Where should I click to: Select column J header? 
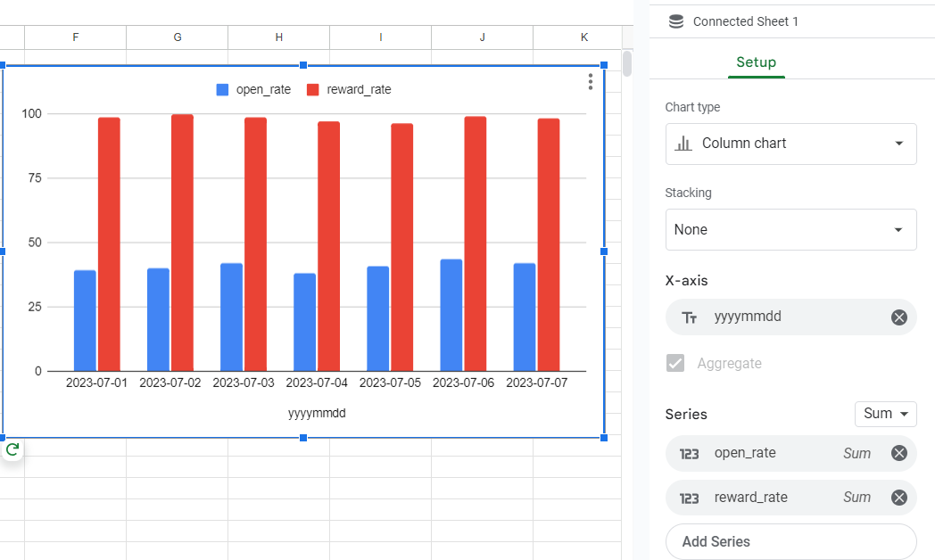482,37
